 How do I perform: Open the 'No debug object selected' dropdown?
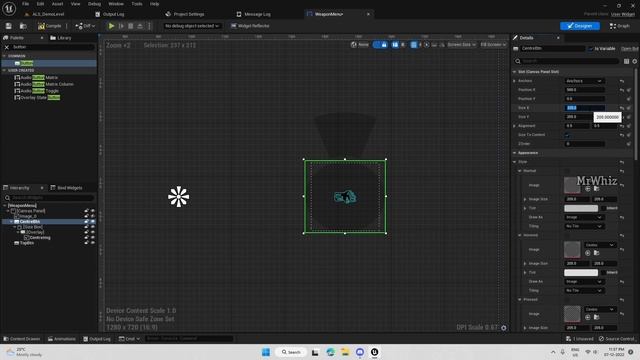[192, 26]
